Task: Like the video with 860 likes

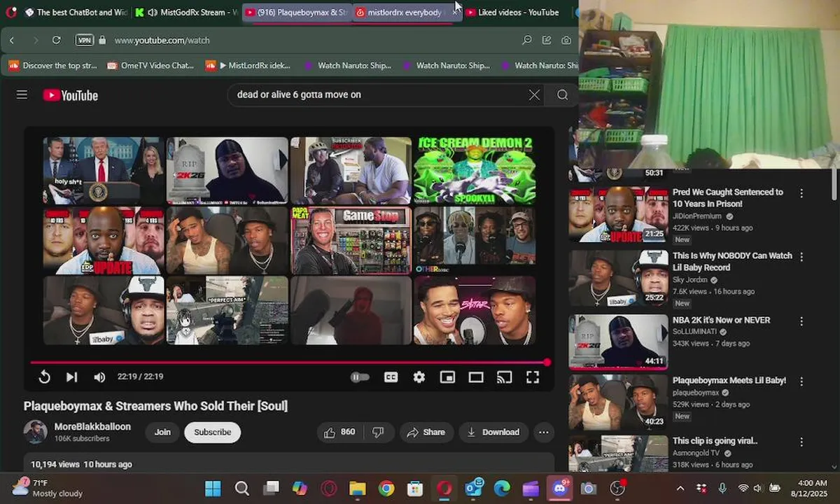Action: 339,432
